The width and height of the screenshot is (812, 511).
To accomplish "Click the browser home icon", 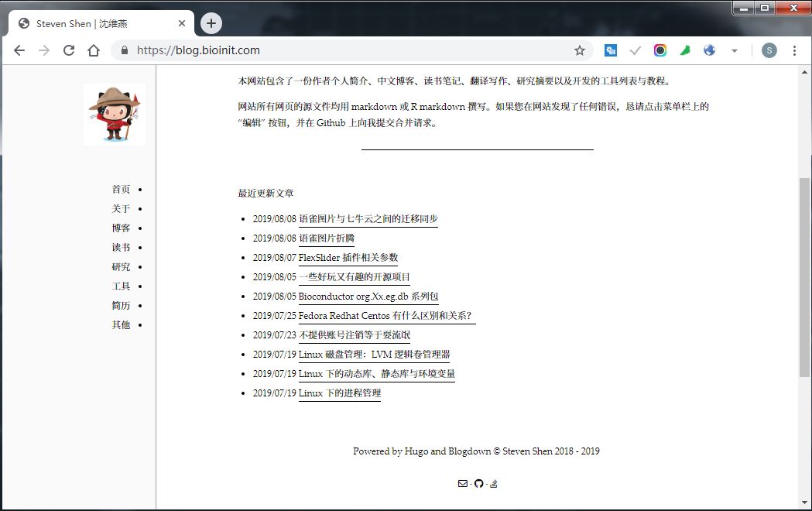I will click(93, 50).
